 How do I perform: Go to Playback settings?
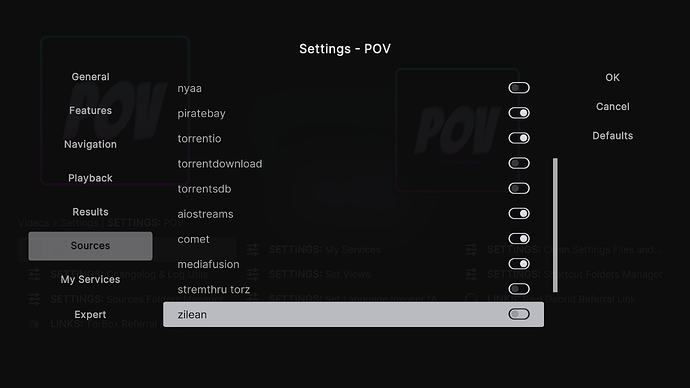90,178
